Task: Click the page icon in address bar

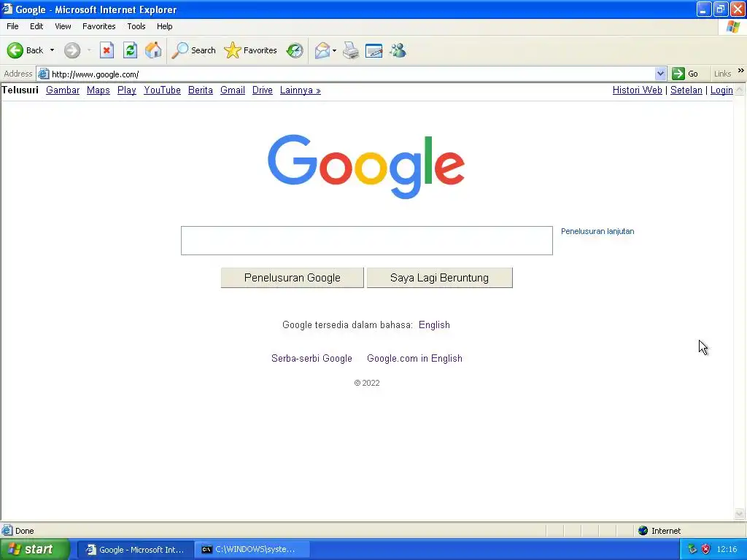Action: coord(43,74)
